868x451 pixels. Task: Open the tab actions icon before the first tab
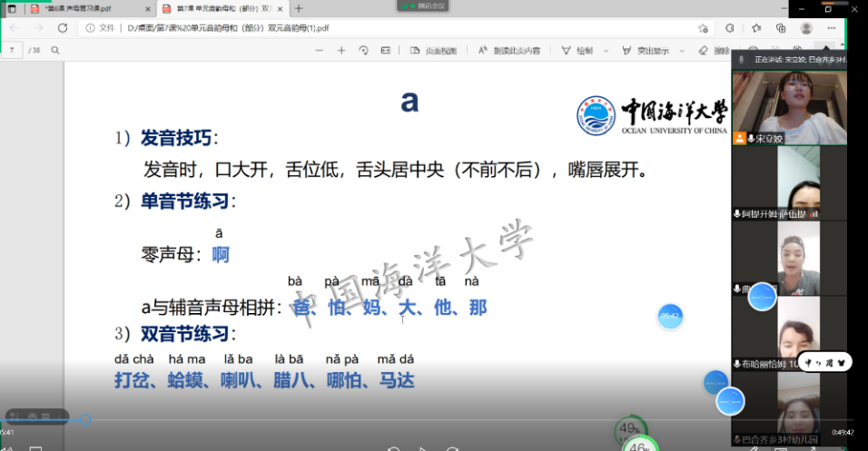pyautogui.click(x=12, y=9)
